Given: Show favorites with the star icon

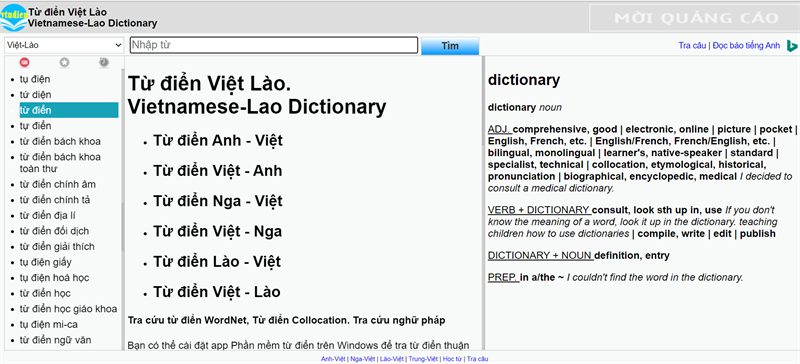Looking at the screenshot, I should [64, 62].
